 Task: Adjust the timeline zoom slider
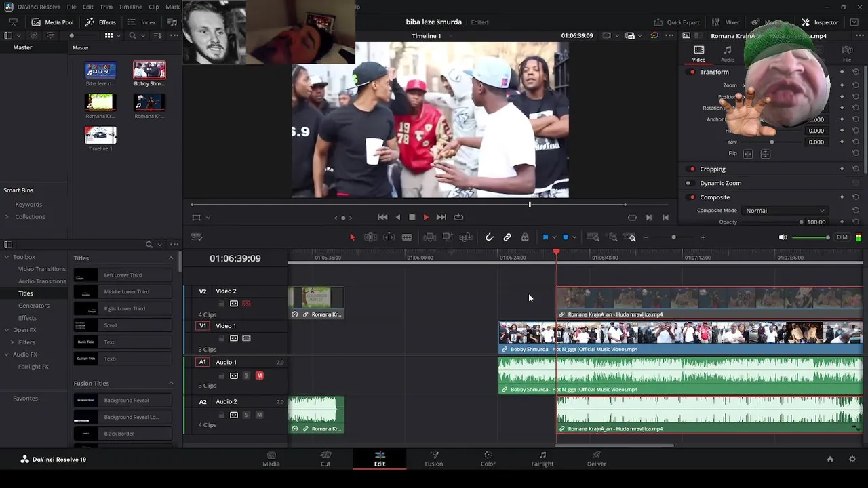[x=673, y=237]
